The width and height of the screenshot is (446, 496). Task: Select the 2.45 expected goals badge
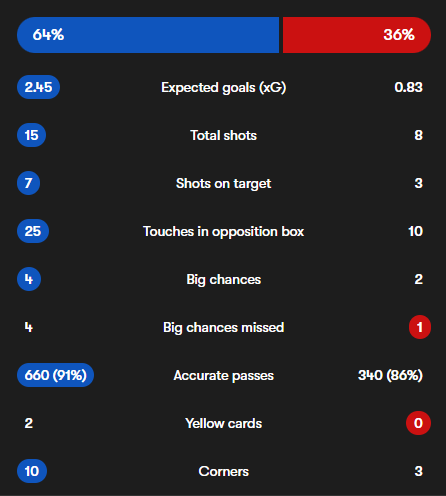point(38,87)
